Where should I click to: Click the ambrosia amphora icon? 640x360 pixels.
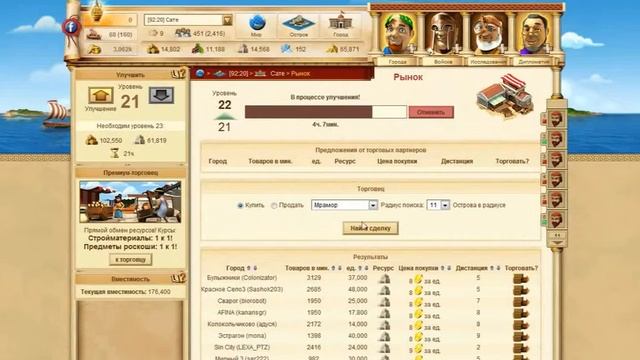click(x=96, y=11)
